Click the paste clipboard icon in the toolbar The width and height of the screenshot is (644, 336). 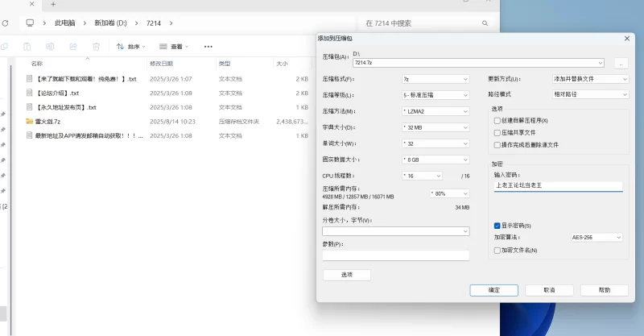(x=27, y=47)
